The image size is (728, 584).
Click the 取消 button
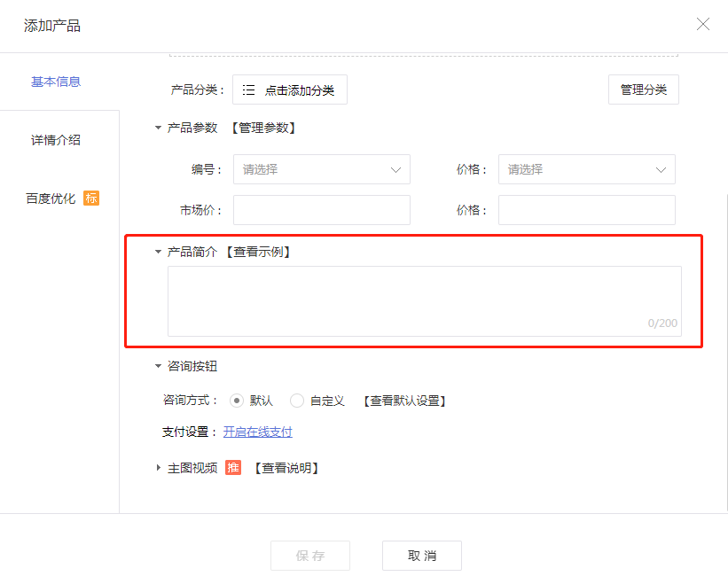coord(422,556)
